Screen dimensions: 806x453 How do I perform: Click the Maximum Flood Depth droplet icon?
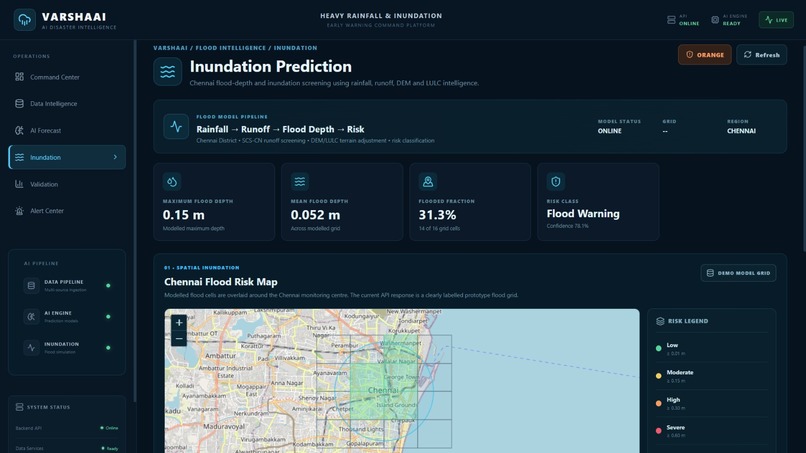(172, 182)
